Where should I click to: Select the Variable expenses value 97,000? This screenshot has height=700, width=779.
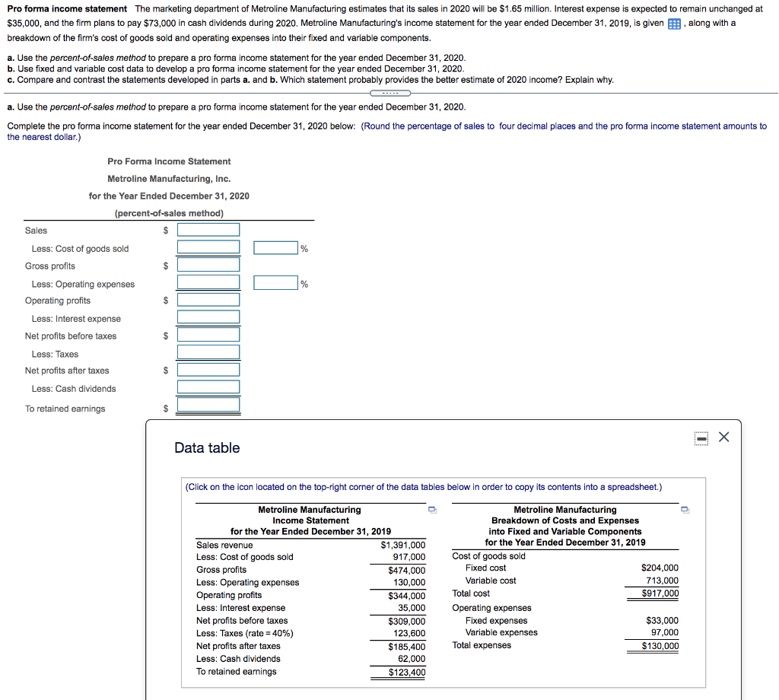coord(665,632)
